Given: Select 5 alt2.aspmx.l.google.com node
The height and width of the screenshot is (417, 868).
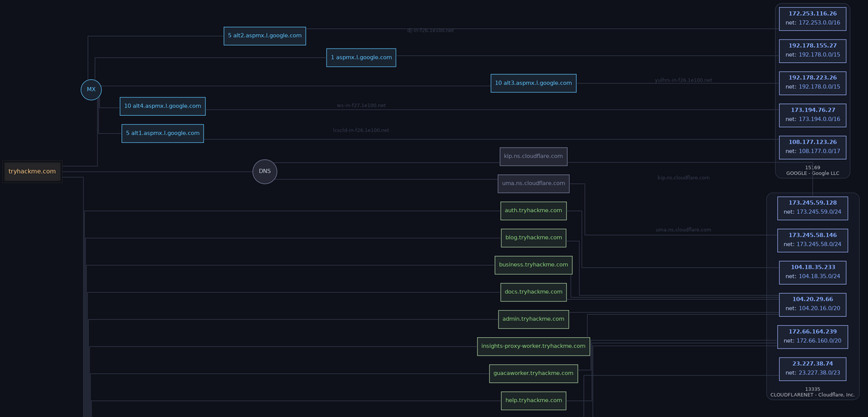Looking at the screenshot, I should point(265,36).
